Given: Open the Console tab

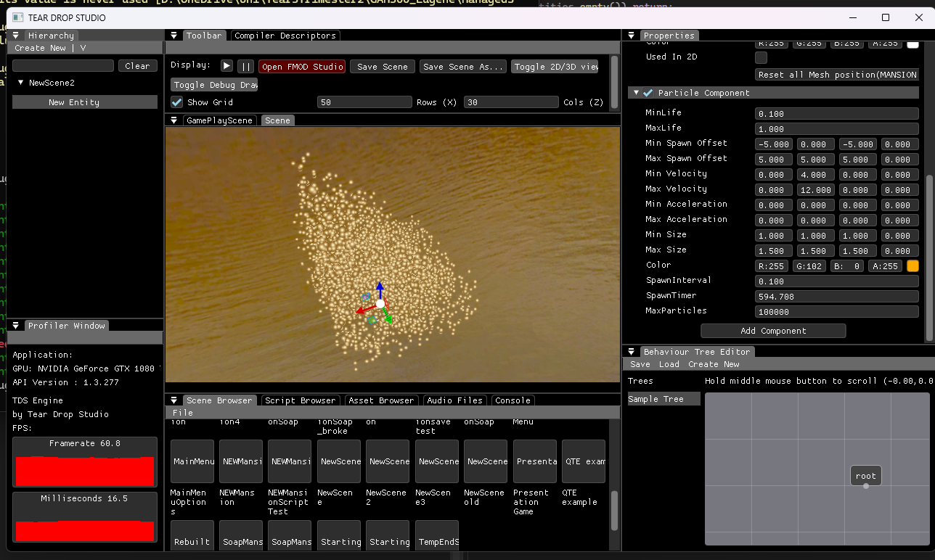Looking at the screenshot, I should 513,400.
